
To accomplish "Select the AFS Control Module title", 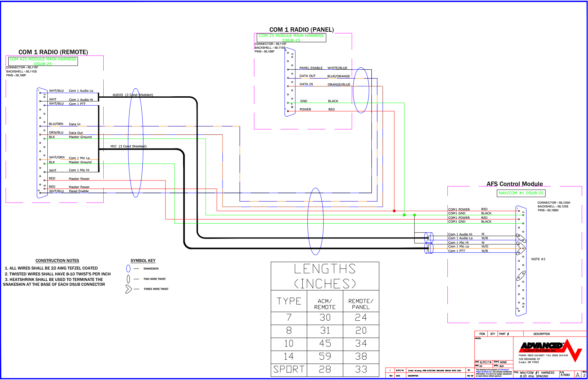I will point(515,184).
